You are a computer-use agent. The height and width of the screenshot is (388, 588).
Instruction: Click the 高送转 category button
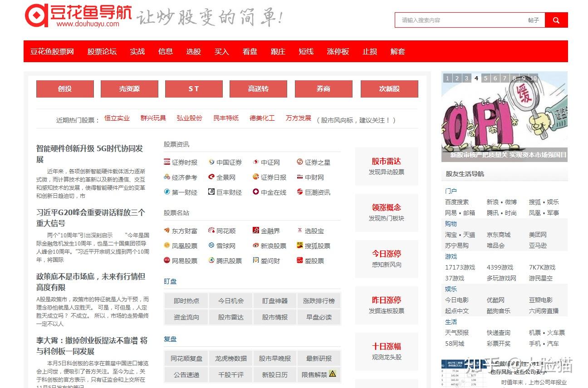[x=258, y=89]
